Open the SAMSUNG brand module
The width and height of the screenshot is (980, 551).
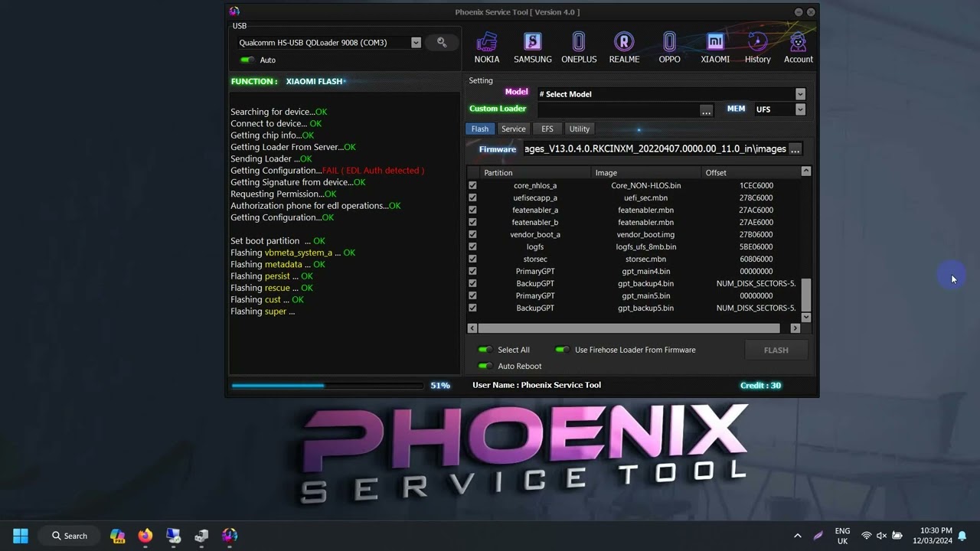tap(532, 47)
